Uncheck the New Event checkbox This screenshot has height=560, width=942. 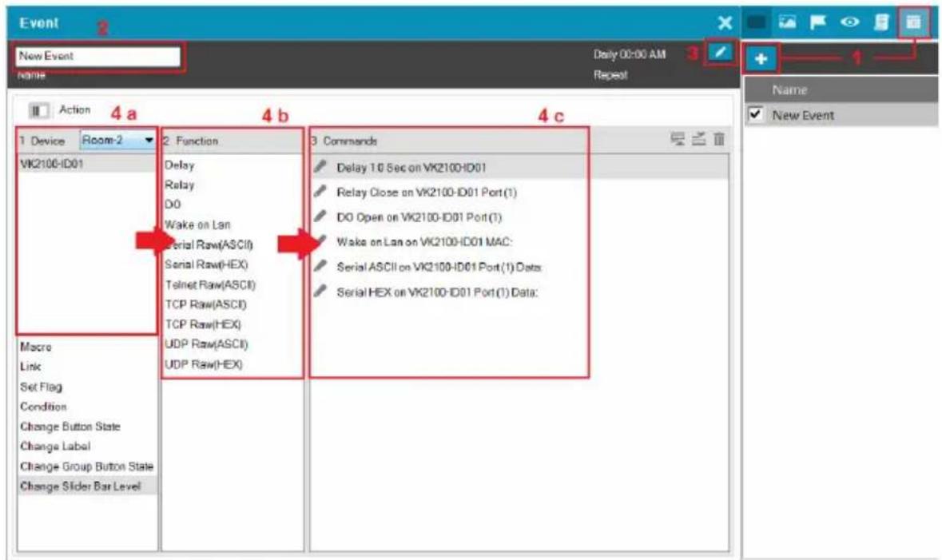click(x=755, y=114)
